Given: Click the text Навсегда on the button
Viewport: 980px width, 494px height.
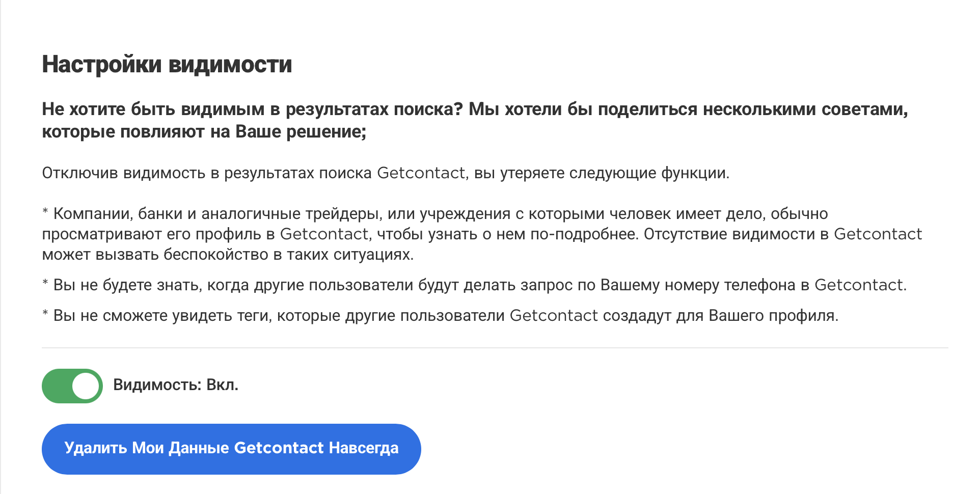Looking at the screenshot, I should (x=363, y=448).
